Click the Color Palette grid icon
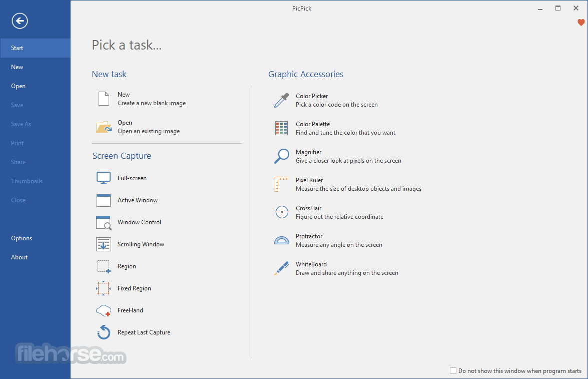Viewport: 588px width, 379px height. point(282,128)
